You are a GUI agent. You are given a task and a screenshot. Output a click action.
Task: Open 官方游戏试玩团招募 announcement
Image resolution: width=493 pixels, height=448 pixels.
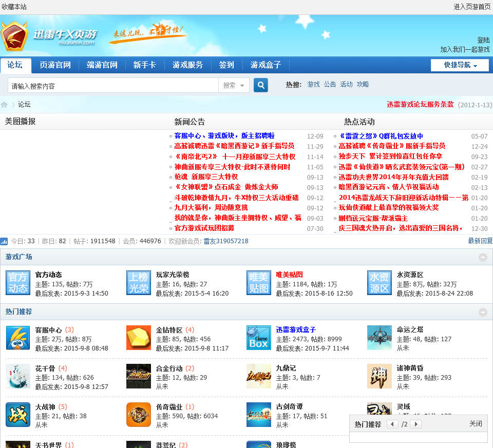coord(204,228)
